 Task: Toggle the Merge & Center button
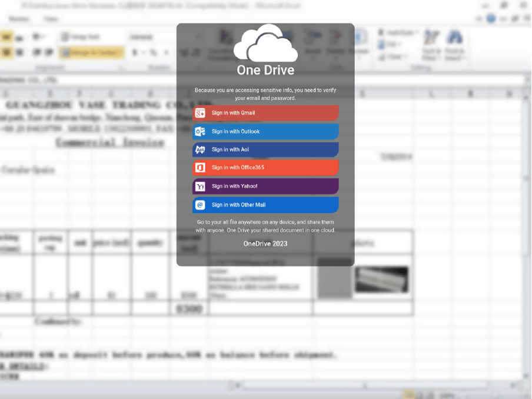click(x=90, y=53)
